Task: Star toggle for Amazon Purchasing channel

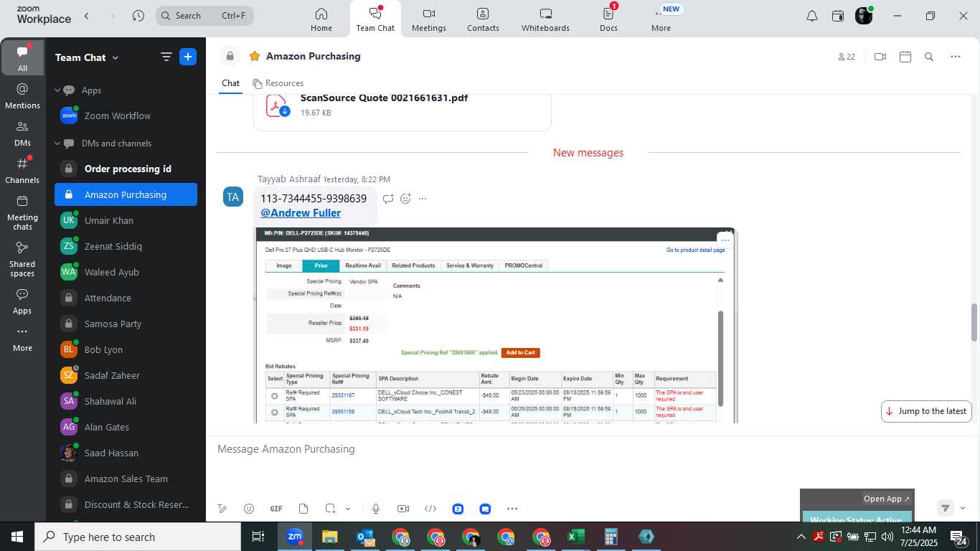Action: [254, 56]
